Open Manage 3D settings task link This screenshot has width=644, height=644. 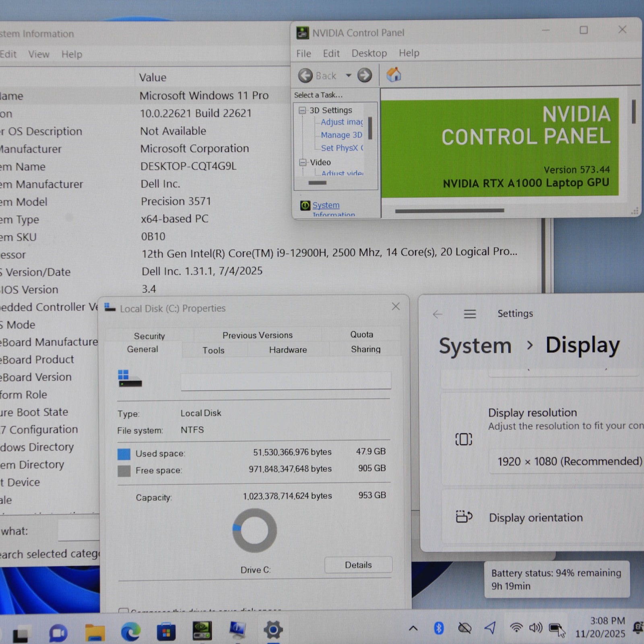point(341,135)
